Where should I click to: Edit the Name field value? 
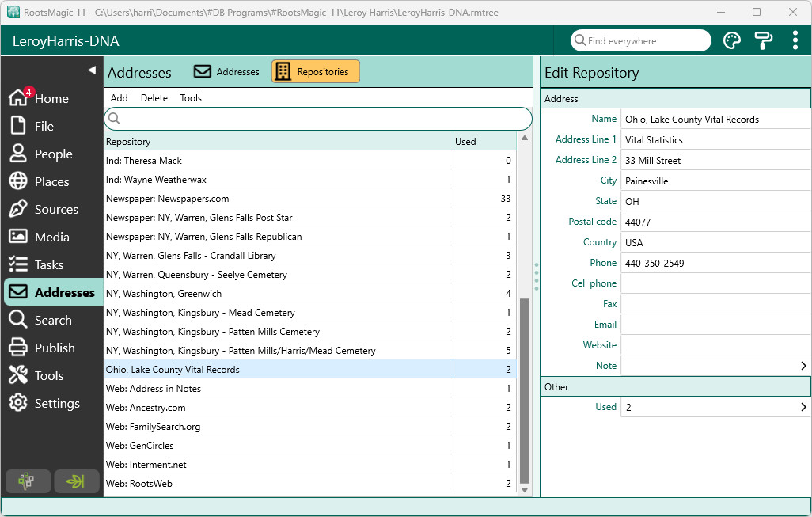(715, 119)
